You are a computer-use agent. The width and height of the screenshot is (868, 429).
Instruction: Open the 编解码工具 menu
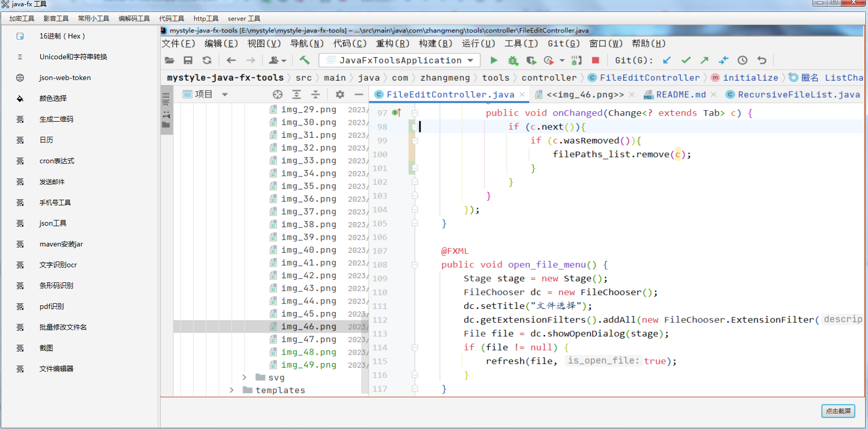pyautogui.click(x=134, y=19)
